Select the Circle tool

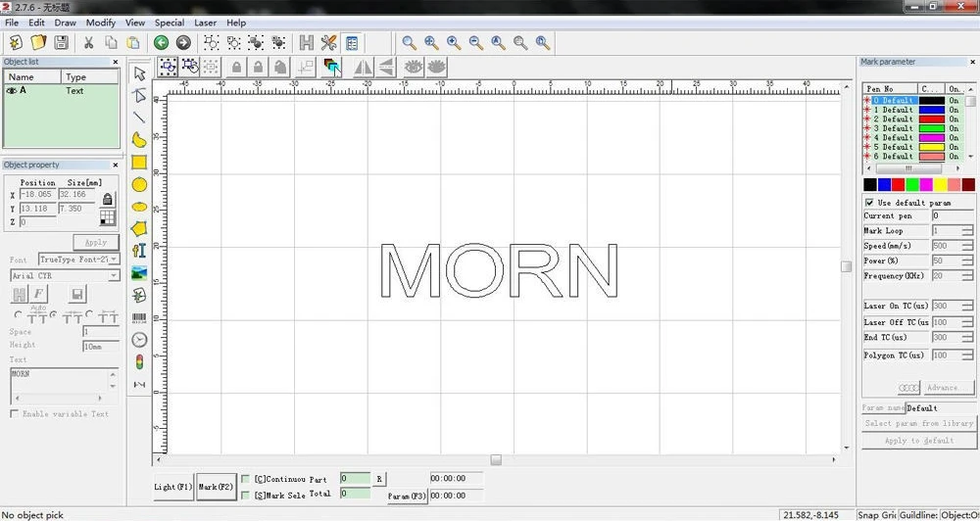(x=139, y=184)
